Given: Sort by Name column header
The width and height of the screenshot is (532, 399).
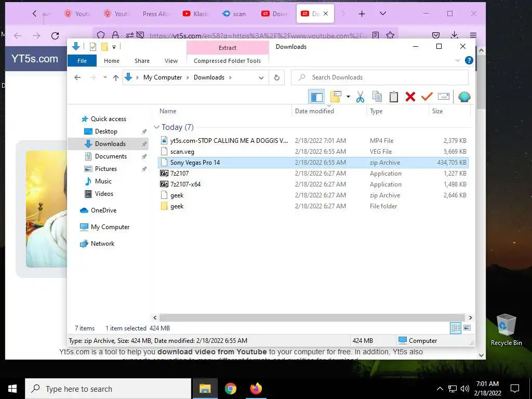Looking at the screenshot, I should 224,111.
